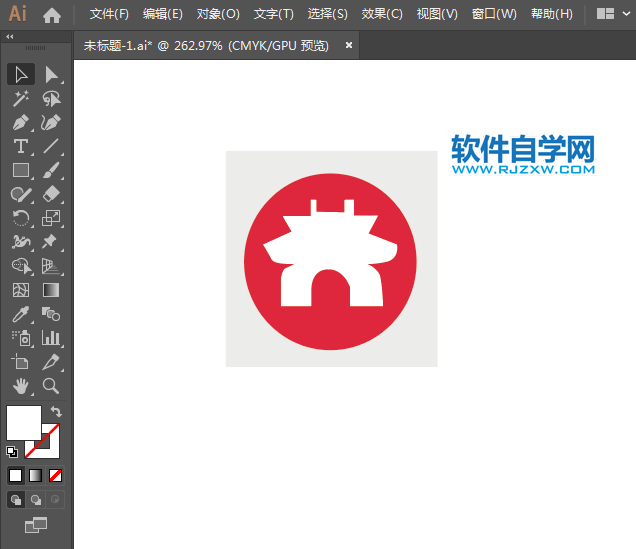The image size is (636, 549).
Task: Switch to the 未标题-1.ai document tab
Action: click(206, 45)
